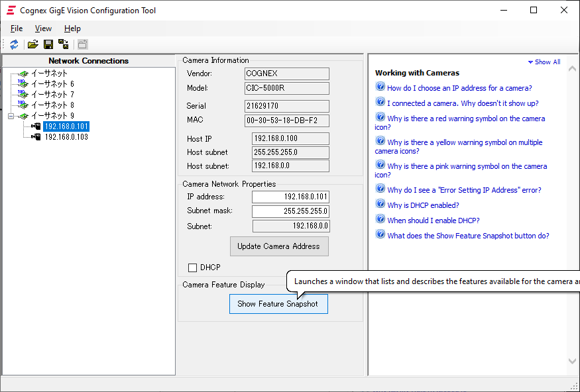Click the Show Feature Snapshot button
580x392 pixels.
(x=278, y=304)
